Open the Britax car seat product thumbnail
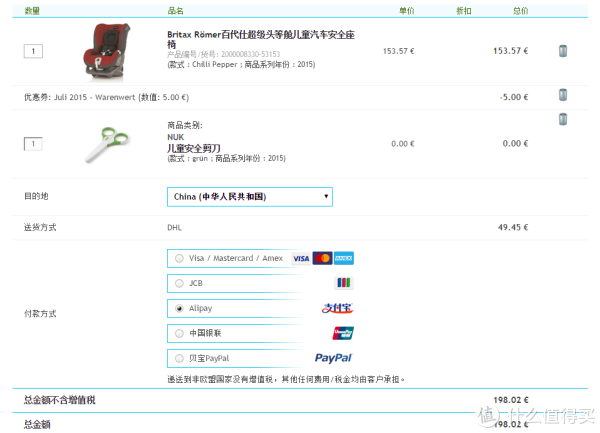This screenshot has width=600, height=433. [107, 52]
